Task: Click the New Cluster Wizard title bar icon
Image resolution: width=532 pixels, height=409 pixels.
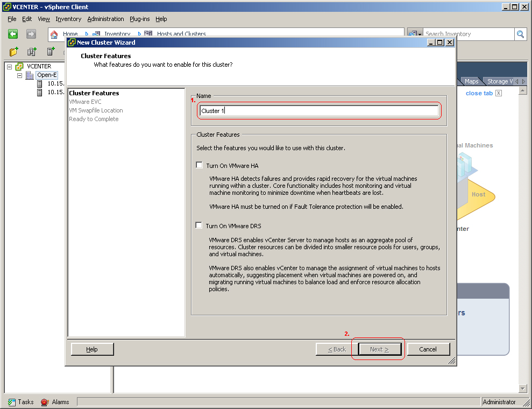Action: (x=72, y=43)
